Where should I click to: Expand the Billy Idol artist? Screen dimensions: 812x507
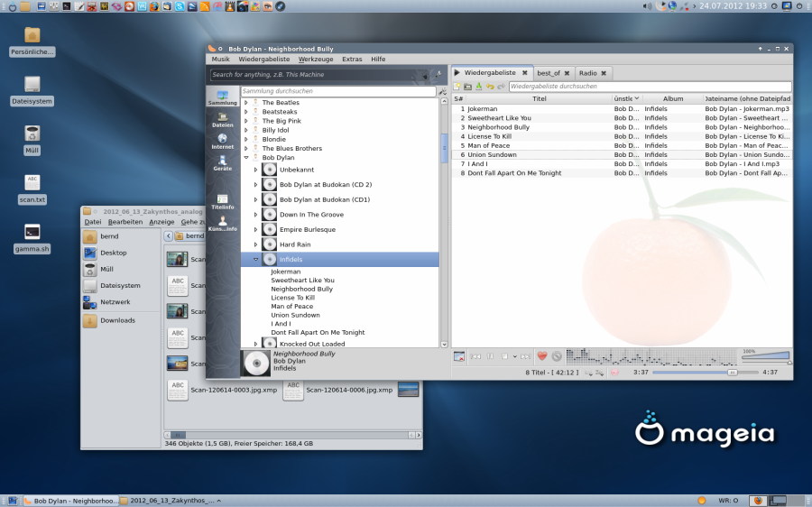pyautogui.click(x=246, y=130)
